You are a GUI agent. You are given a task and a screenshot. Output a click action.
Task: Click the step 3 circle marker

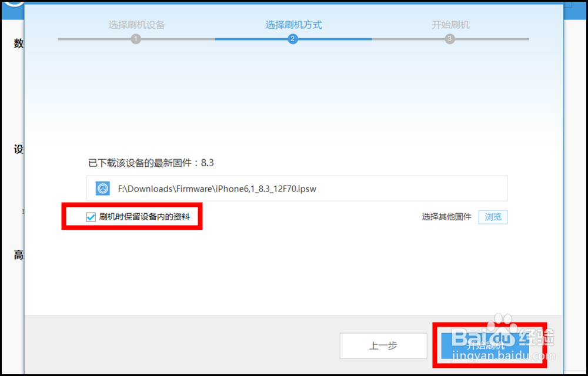click(450, 39)
